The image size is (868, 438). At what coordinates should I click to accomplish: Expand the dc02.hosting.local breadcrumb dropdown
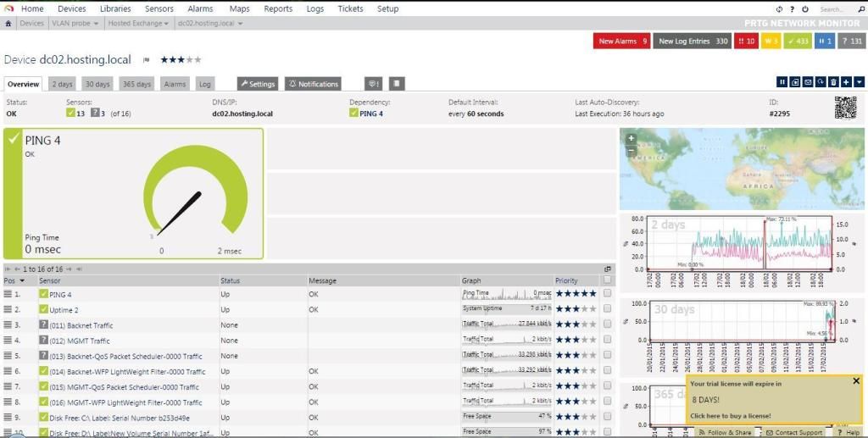(240, 24)
